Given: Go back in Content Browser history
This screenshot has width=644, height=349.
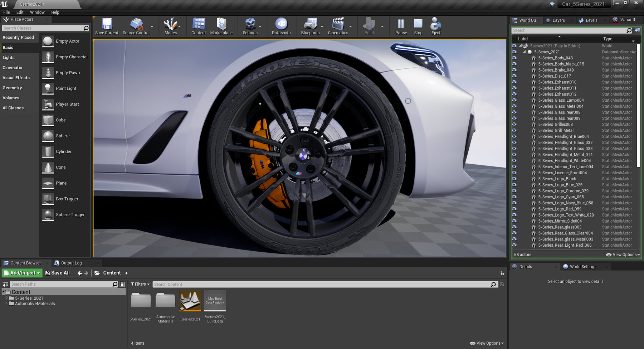Looking at the screenshot, I should point(79,273).
